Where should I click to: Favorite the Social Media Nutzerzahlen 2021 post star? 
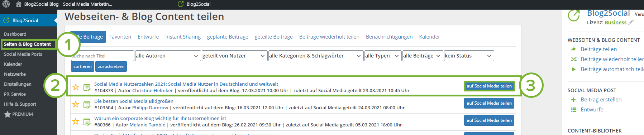[76, 87]
